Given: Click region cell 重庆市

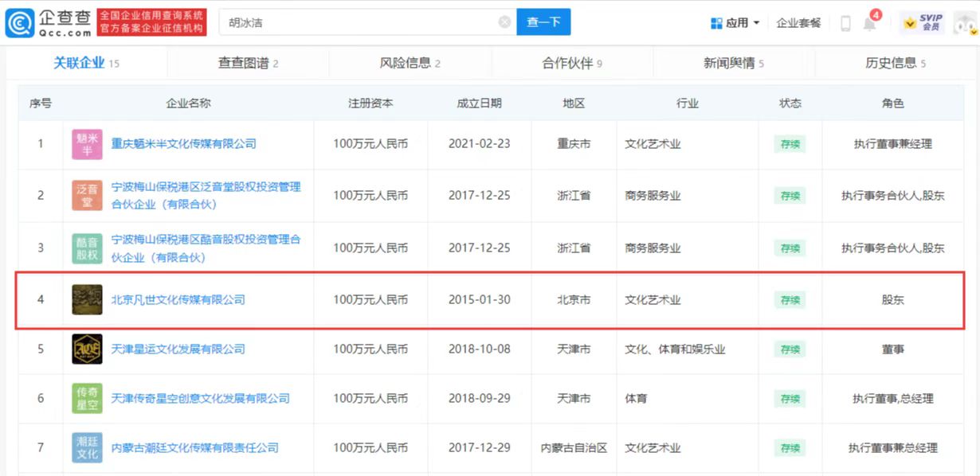Looking at the screenshot, I should [574, 144].
